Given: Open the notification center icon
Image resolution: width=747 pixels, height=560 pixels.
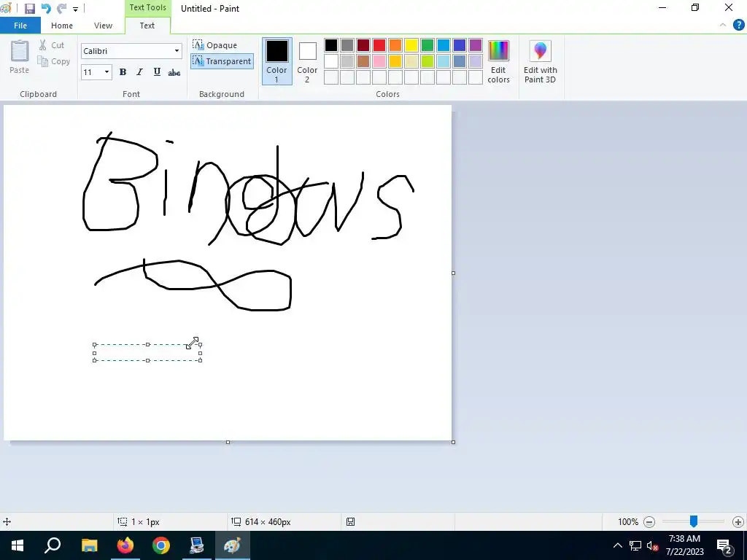Looking at the screenshot, I should coord(724,545).
